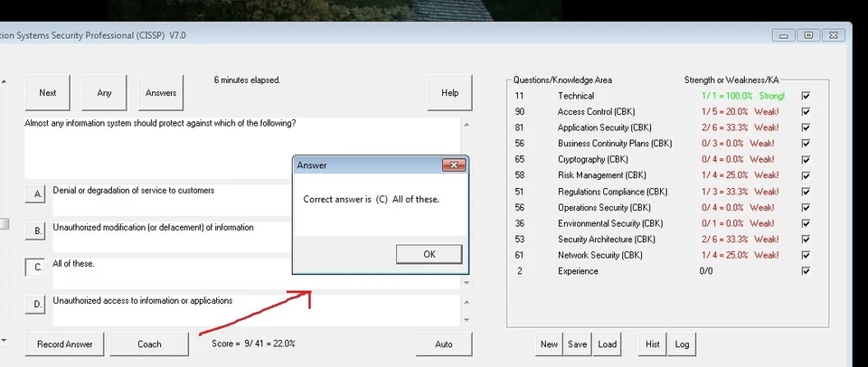Open the Log button

pyautogui.click(x=682, y=344)
